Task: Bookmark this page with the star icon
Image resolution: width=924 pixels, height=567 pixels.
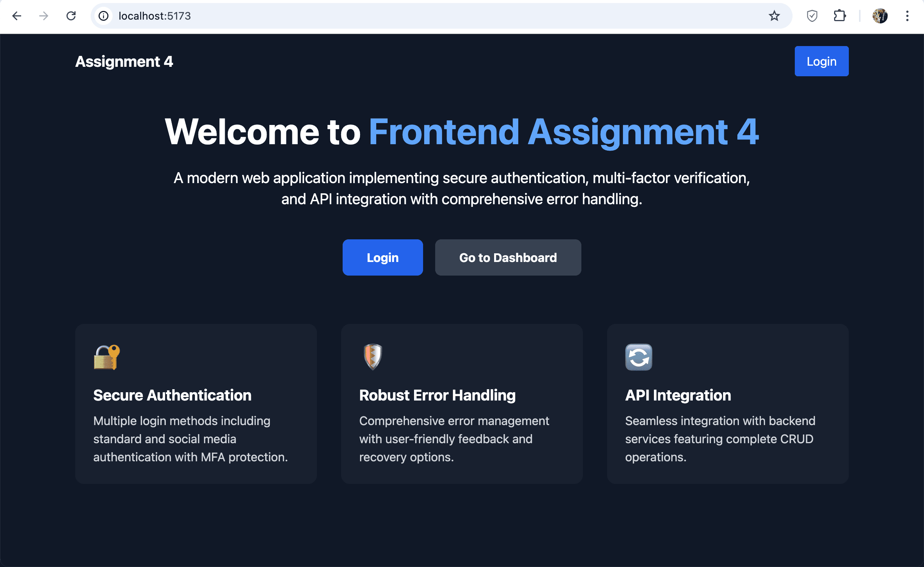Action: 774,16
